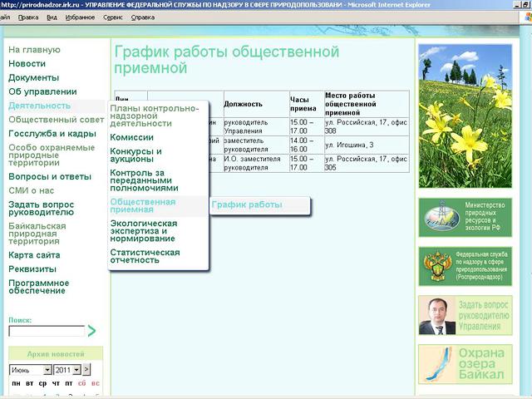The image size is (532, 399).
Task: Select Экологическая экспертиза и нормирование item
Action: pos(144,231)
